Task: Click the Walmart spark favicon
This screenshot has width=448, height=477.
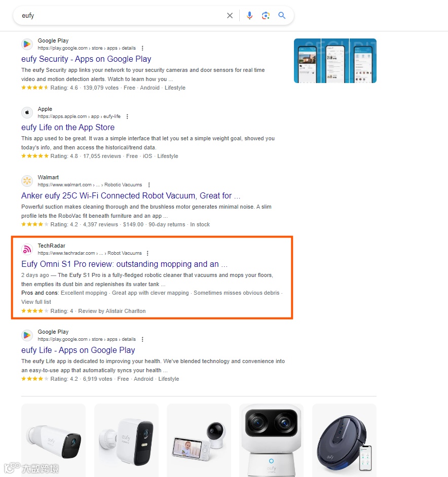Action: 27,181
